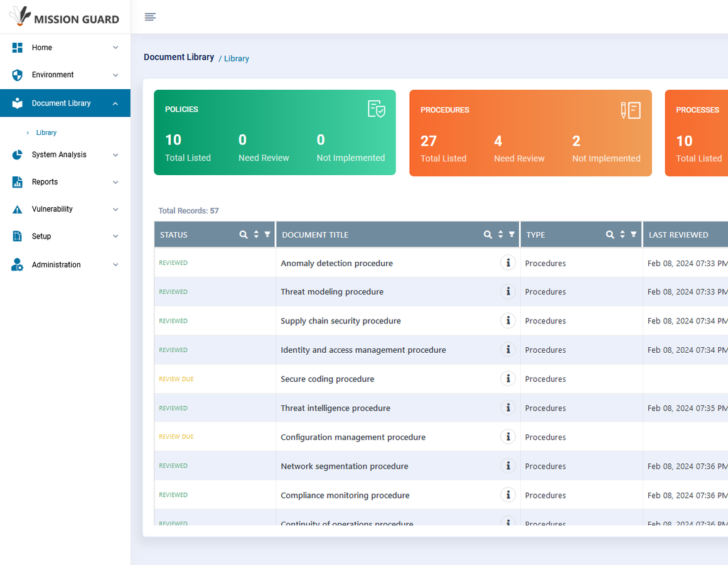Screen dimensions: 728x565
Task: Open info for Supply chain security procedure
Action: coord(508,320)
